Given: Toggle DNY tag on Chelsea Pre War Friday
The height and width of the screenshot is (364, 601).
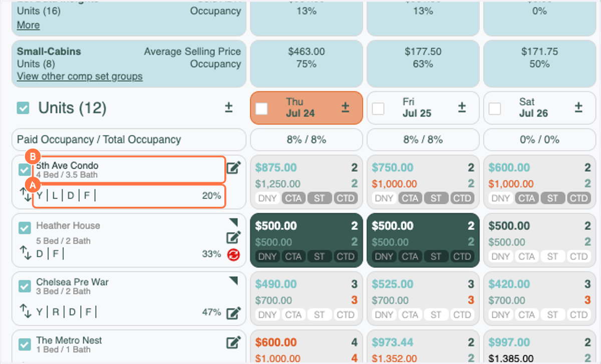Looking at the screenshot, I should 384,315.
